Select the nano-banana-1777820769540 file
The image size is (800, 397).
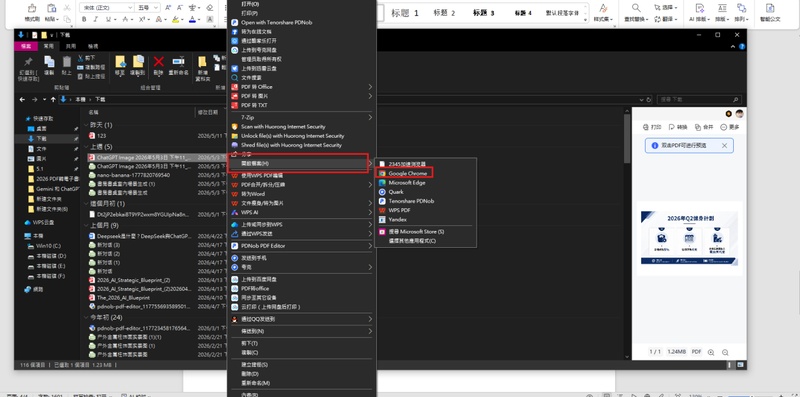pos(133,175)
